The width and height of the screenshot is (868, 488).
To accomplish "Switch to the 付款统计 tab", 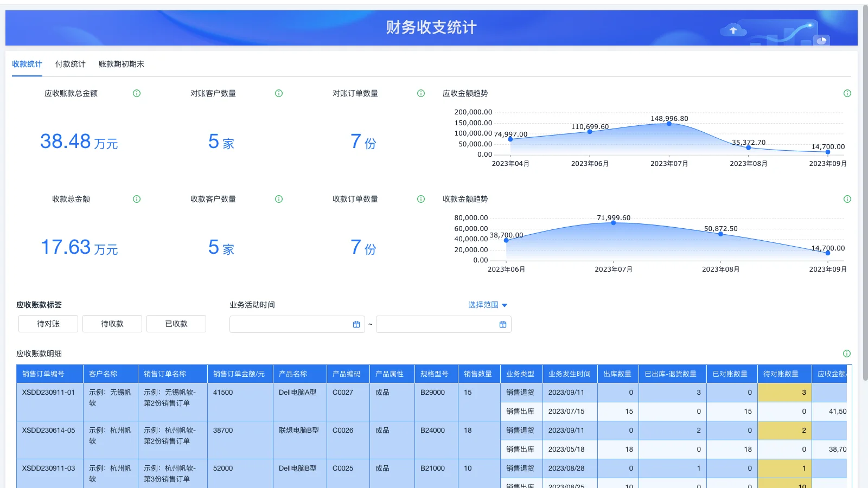I will point(71,64).
